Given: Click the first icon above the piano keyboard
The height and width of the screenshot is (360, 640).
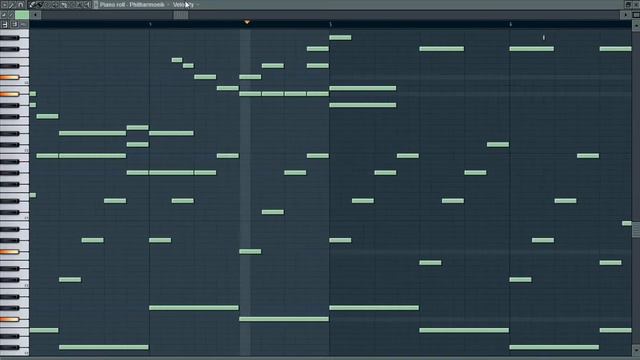Looking at the screenshot, I should click(x=5, y=24).
